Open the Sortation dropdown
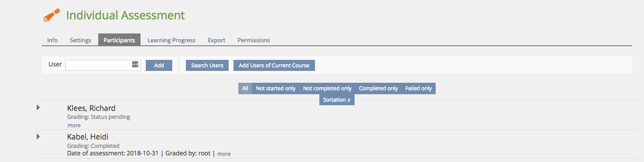Image resolution: width=644 pixels, height=162 pixels. 337,100
